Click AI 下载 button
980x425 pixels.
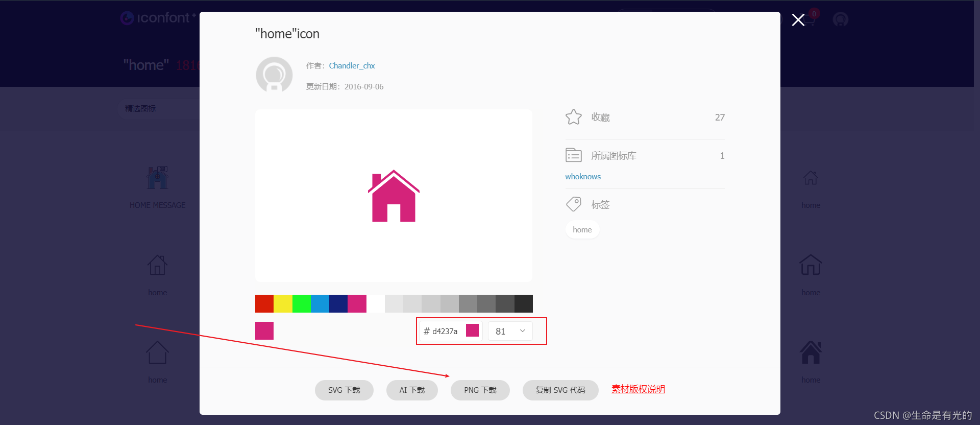tap(412, 390)
